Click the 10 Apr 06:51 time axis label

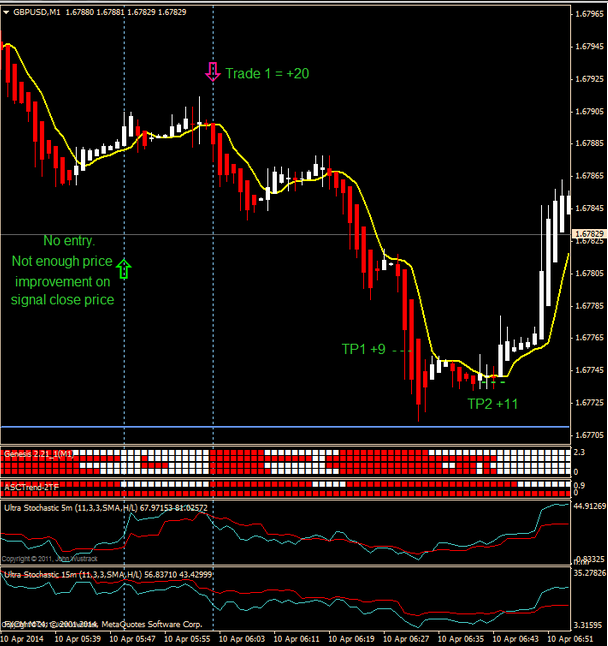(x=570, y=639)
